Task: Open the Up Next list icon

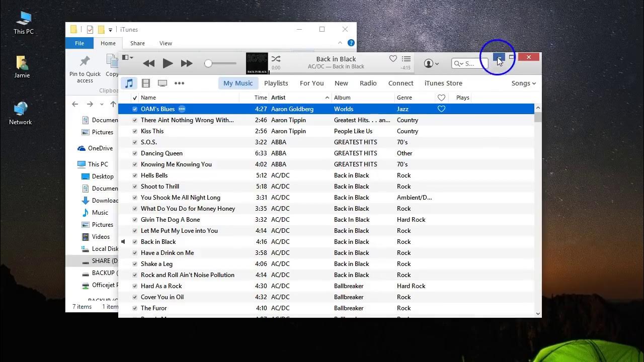Action: tap(406, 59)
